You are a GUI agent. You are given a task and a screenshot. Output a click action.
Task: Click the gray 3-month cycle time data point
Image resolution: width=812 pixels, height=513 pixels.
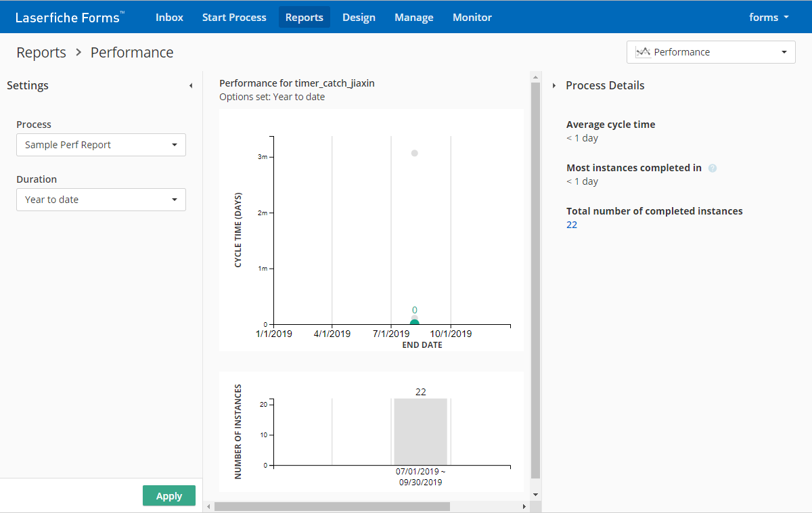click(x=414, y=153)
